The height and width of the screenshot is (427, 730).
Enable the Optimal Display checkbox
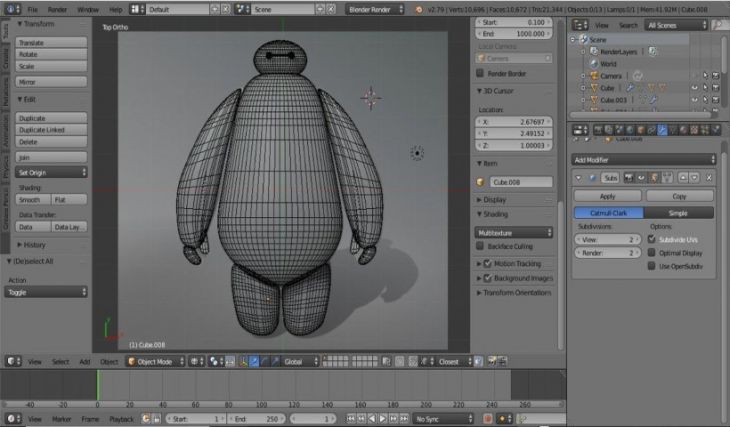tap(652, 253)
